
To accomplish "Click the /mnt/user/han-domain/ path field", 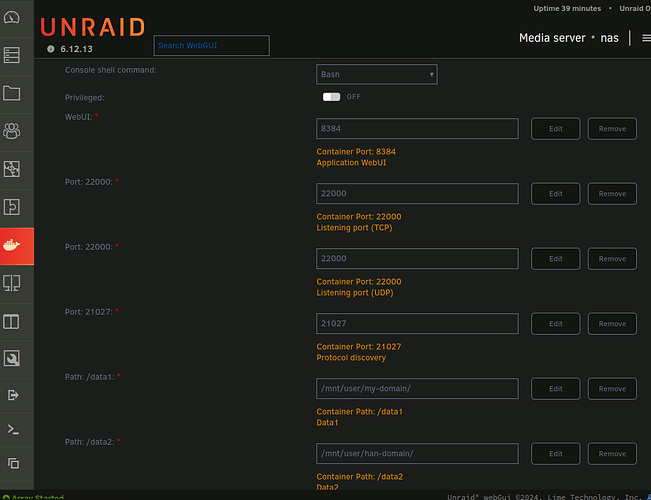I will pyautogui.click(x=417, y=453).
